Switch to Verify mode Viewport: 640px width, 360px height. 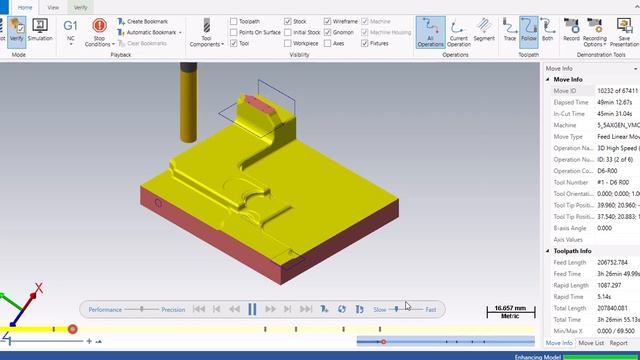16,31
